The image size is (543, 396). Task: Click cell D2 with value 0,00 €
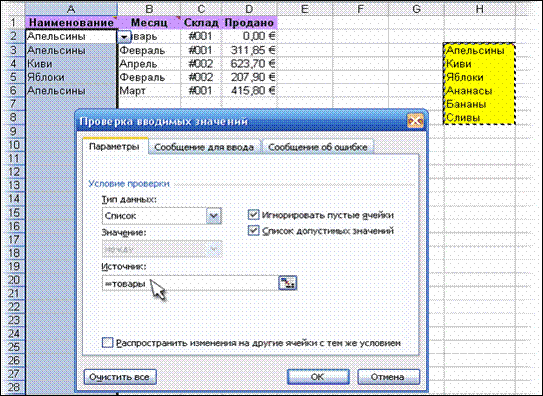tap(249, 36)
